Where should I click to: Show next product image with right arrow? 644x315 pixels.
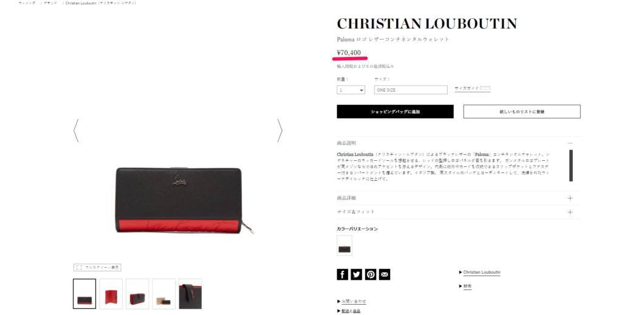coord(279,130)
